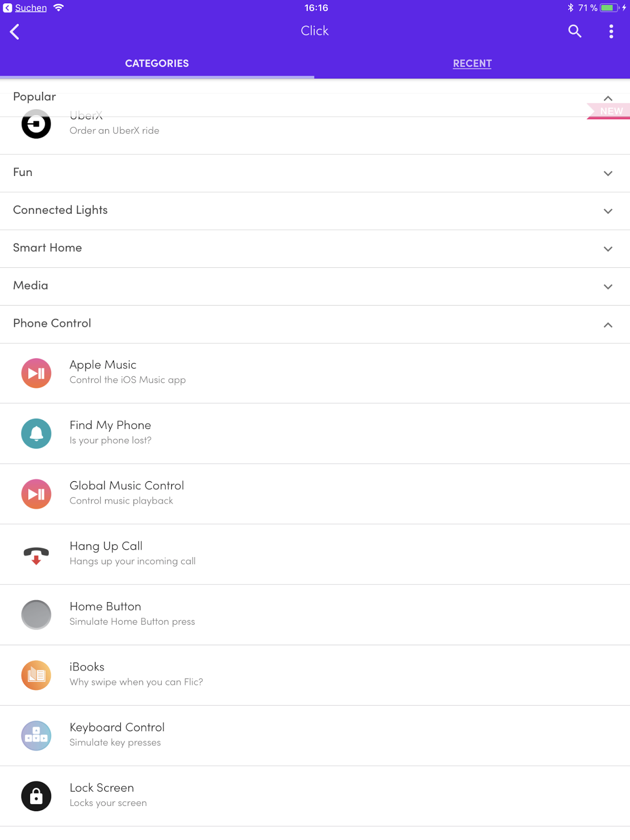Switch to the Recent tab
The width and height of the screenshot is (630, 840).
472,64
